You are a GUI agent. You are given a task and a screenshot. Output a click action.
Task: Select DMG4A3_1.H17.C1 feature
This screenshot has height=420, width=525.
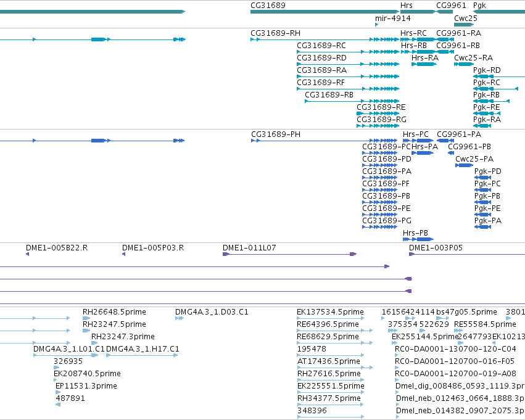coord(142,355)
